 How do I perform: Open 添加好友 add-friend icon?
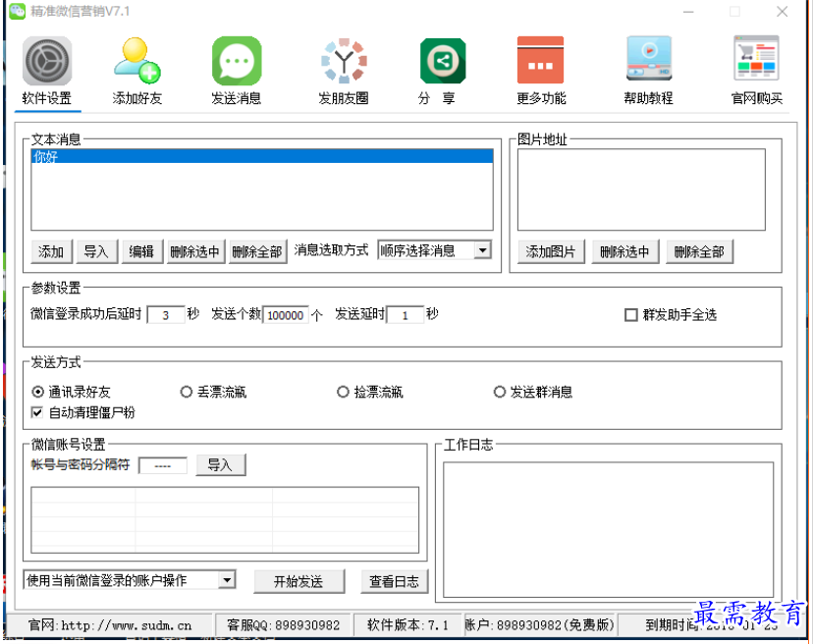(x=136, y=61)
